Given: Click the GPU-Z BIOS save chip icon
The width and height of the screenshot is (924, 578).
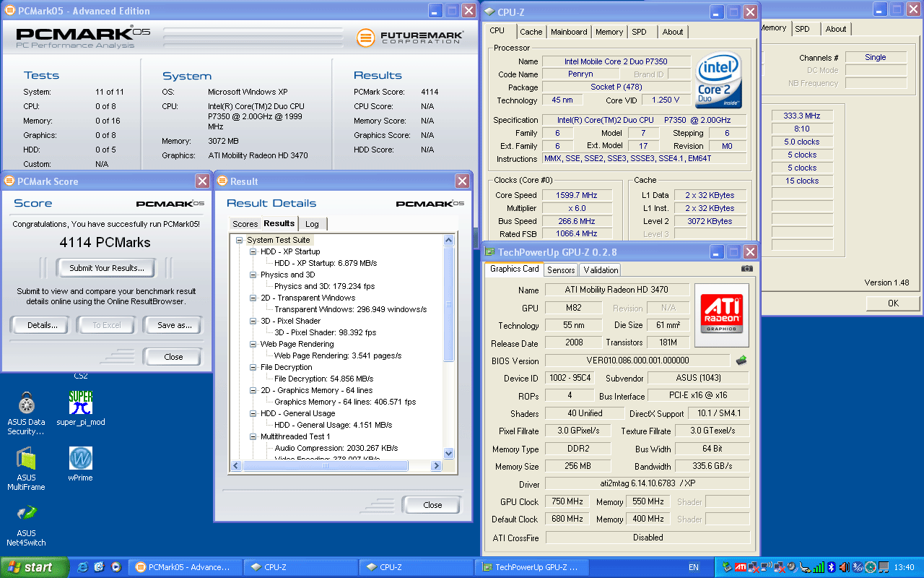Looking at the screenshot, I should [741, 361].
